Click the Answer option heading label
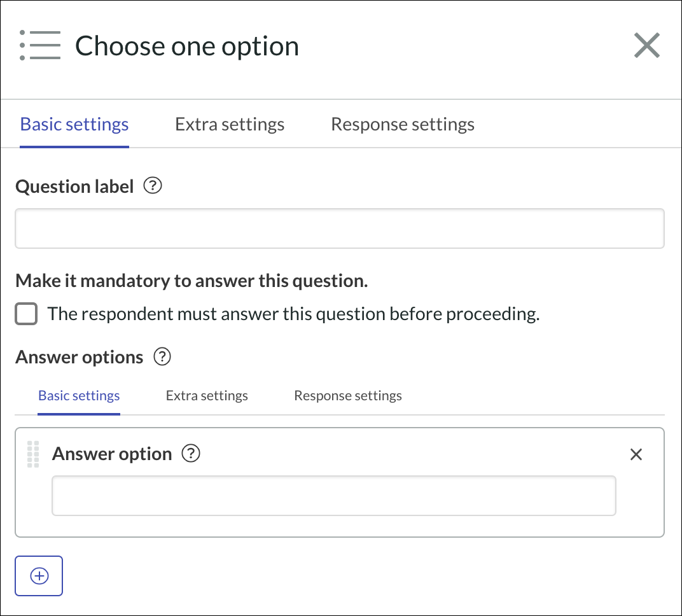682x616 pixels. [112, 453]
